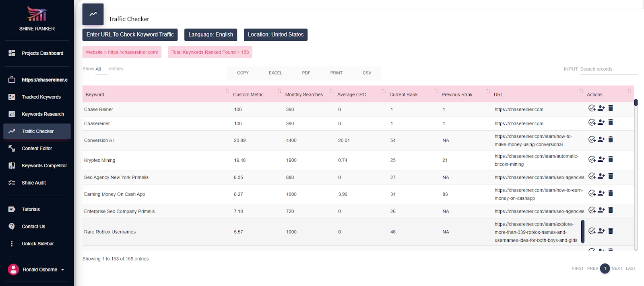
Task: Export table as EXCEL
Action: coord(275,73)
